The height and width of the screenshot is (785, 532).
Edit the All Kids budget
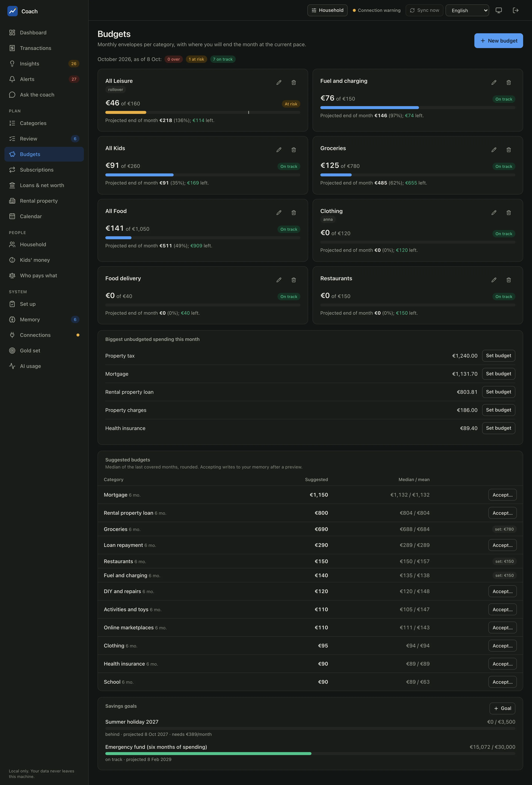(279, 150)
